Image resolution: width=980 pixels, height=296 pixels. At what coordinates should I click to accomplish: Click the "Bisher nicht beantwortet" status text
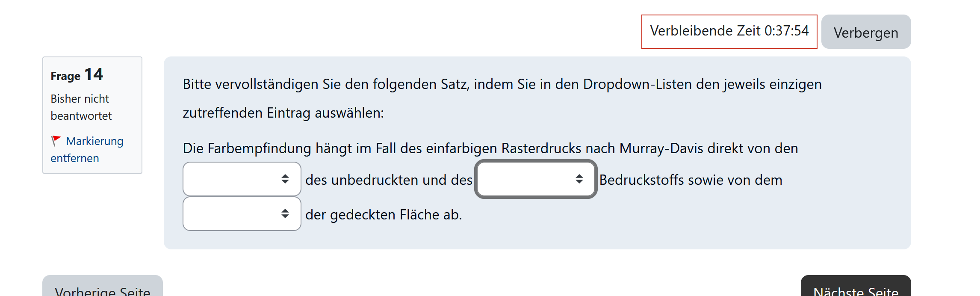point(81,107)
